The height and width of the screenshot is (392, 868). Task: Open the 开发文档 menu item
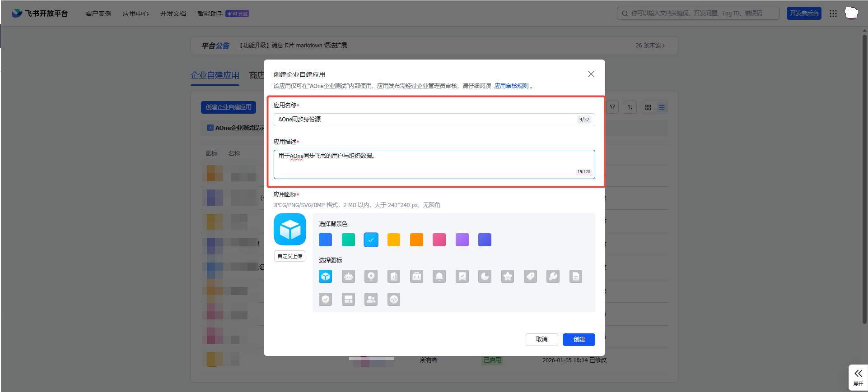click(173, 14)
